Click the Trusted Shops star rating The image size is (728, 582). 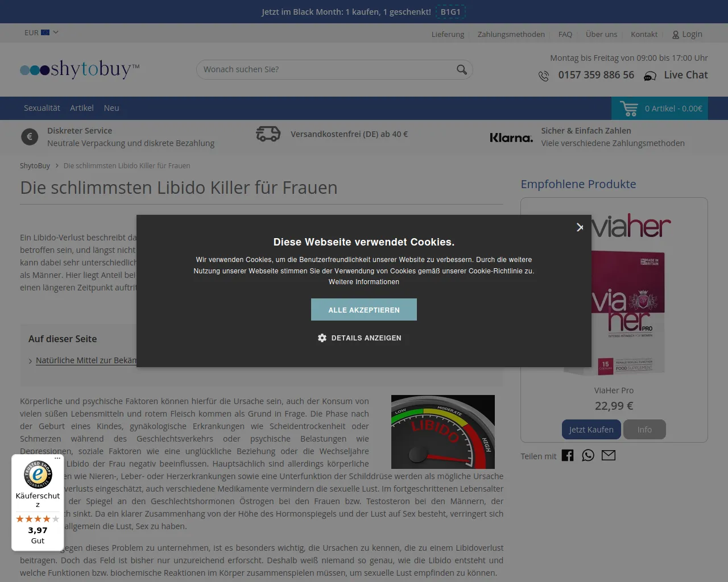point(38,519)
